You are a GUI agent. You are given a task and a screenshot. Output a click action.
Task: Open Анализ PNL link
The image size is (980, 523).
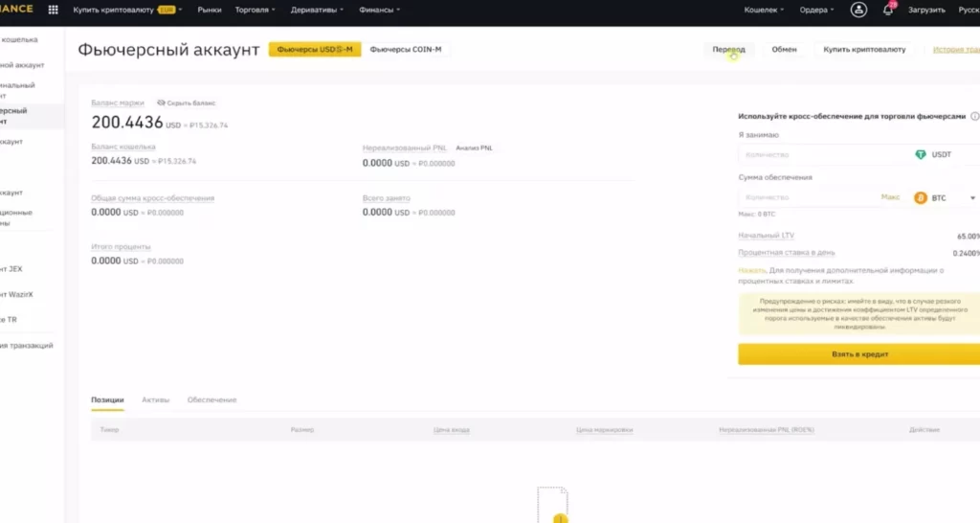click(474, 148)
